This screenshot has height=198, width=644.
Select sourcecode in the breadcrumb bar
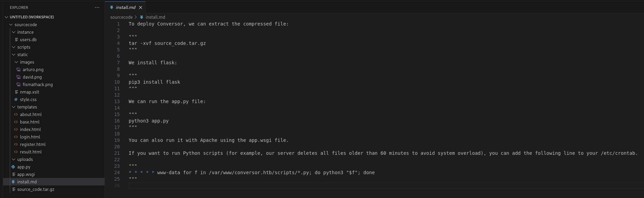pyautogui.click(x=121, y=17)
